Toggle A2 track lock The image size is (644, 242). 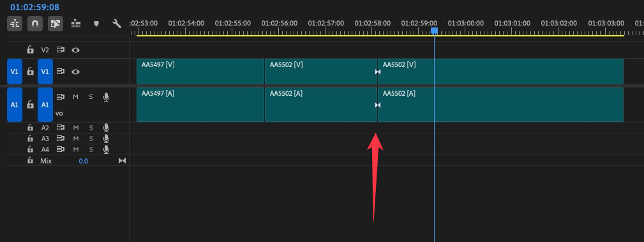click(30, 128)
